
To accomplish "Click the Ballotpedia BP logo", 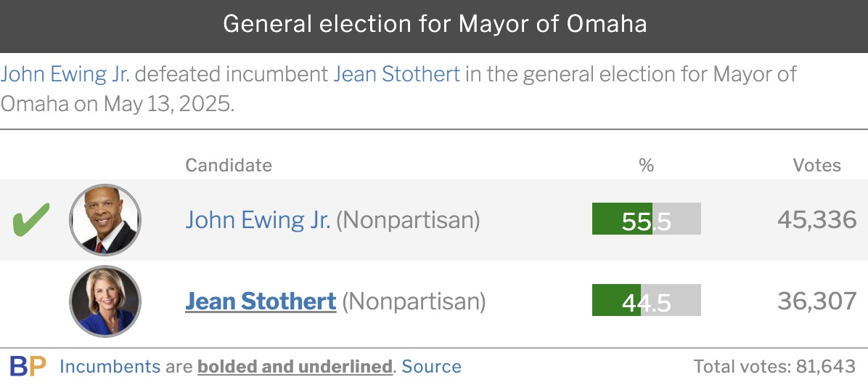I will [28, 367].
